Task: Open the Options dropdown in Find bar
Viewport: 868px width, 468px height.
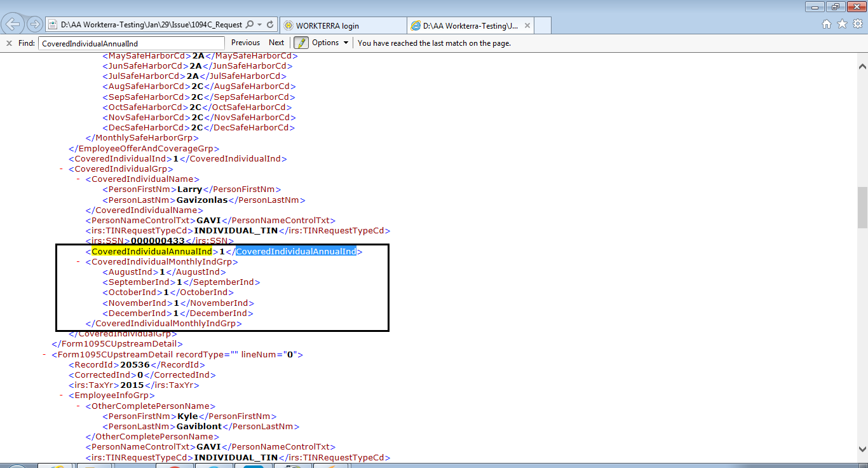Action: (x=330, y=43)
